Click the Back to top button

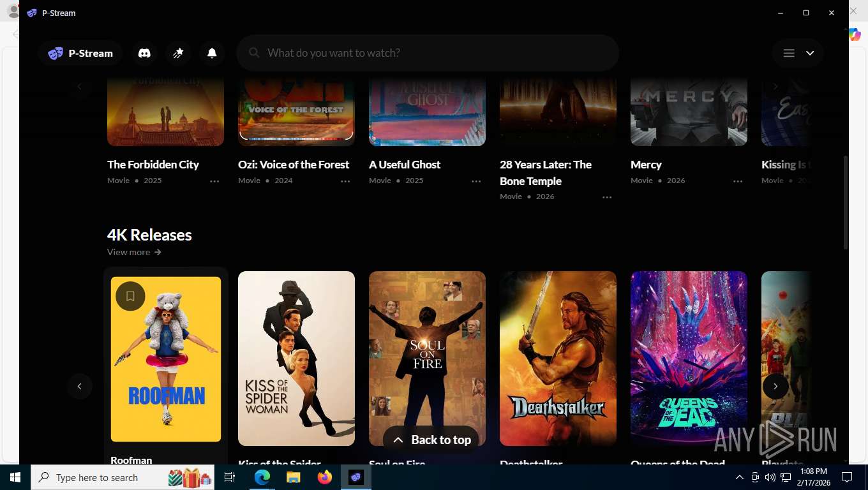431,440
